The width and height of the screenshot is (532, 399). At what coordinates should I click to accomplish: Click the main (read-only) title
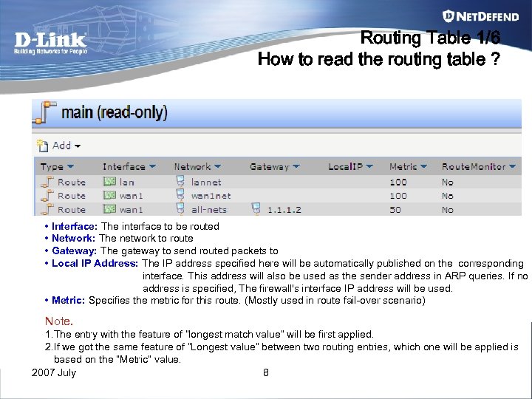pyautogui.click(x=115, y=112)
